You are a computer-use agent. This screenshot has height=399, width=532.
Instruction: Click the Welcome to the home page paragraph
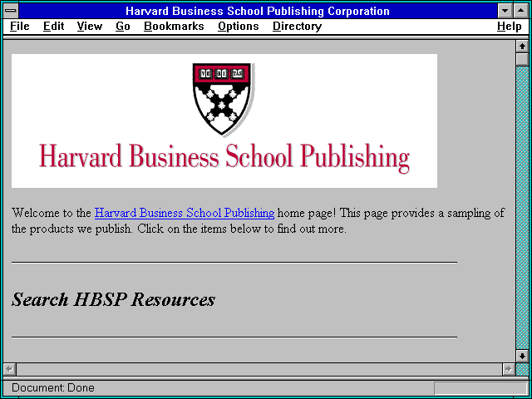tap(258, 220)
